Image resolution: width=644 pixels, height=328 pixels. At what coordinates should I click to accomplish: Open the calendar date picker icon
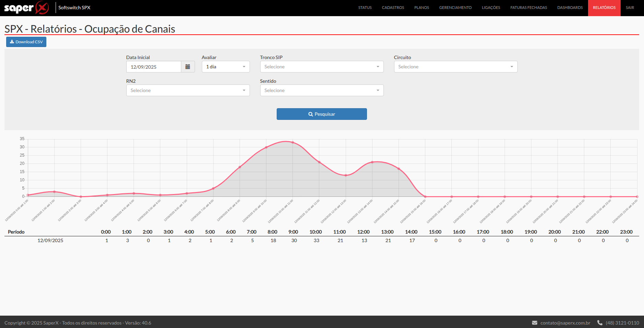[x=188, y=67]
